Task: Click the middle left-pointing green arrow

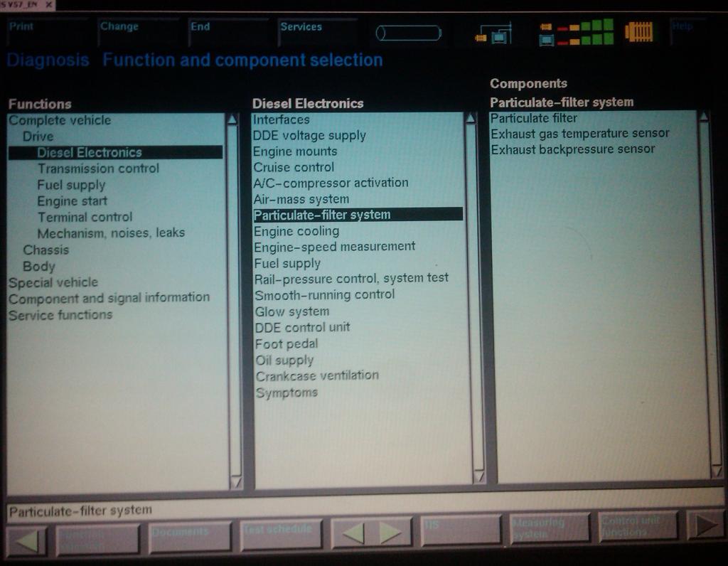Action: (353, 533)
